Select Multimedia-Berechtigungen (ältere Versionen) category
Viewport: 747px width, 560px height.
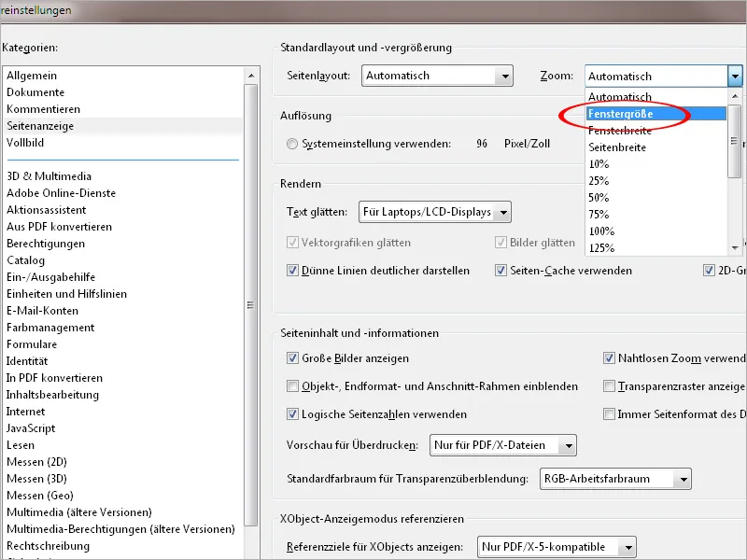tap(120, 529)
